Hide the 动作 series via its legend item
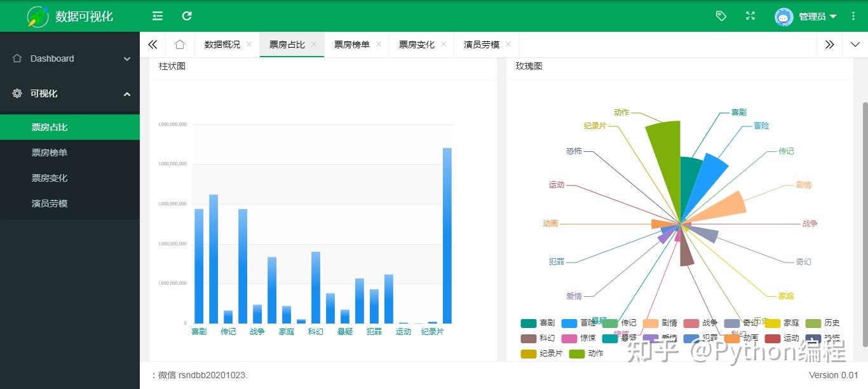Screen dimensions: 868x389 coord(585,353)
